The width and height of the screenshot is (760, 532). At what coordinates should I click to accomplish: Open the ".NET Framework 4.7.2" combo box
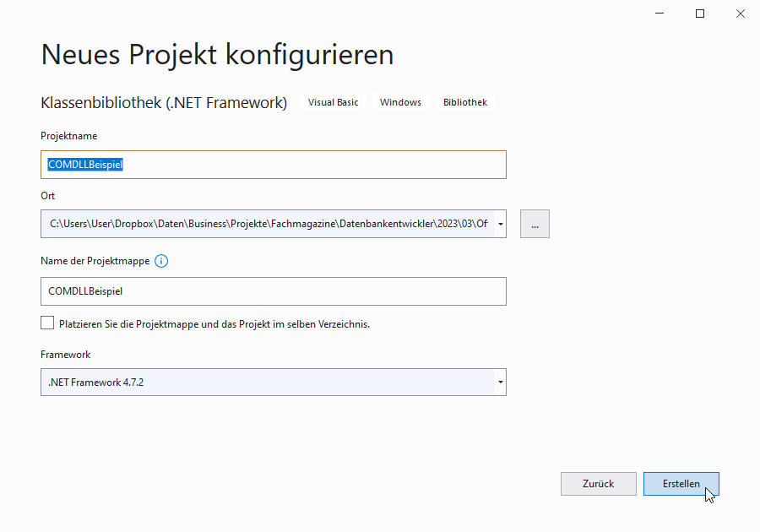point(253,382)
